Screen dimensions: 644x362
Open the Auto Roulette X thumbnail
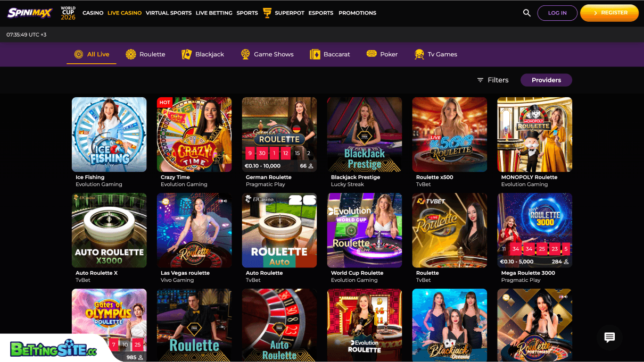(109, 230)
